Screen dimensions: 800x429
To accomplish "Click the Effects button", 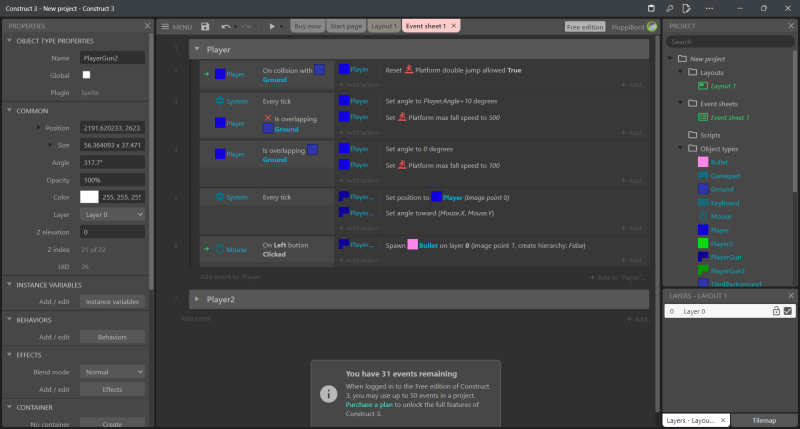I will [x=112, y=390].
